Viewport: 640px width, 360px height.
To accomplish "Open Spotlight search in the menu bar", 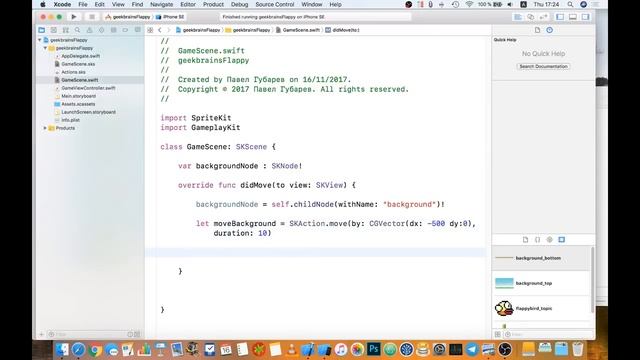I will [570, 4].
